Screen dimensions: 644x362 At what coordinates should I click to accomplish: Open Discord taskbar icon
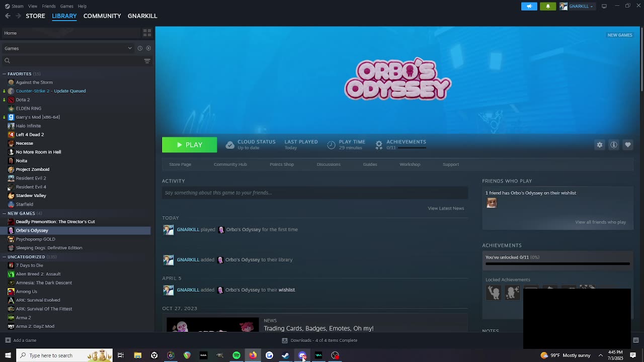302,355
